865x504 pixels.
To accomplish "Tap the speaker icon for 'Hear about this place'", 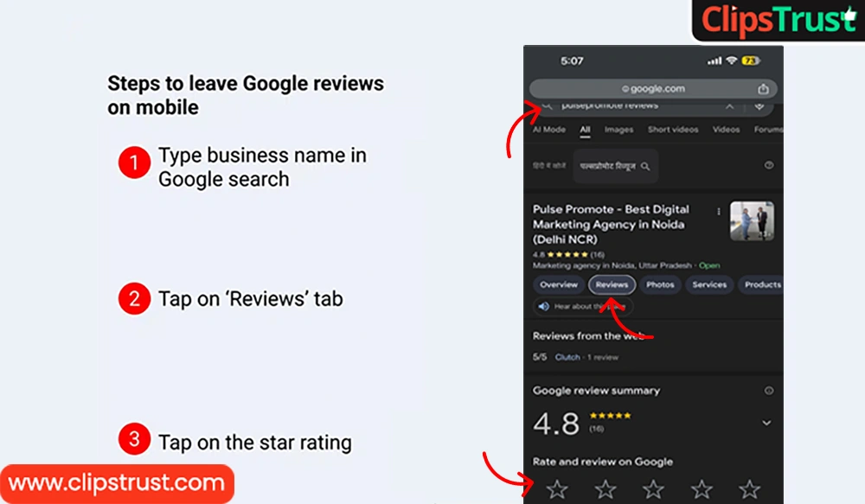I will 544,306.
